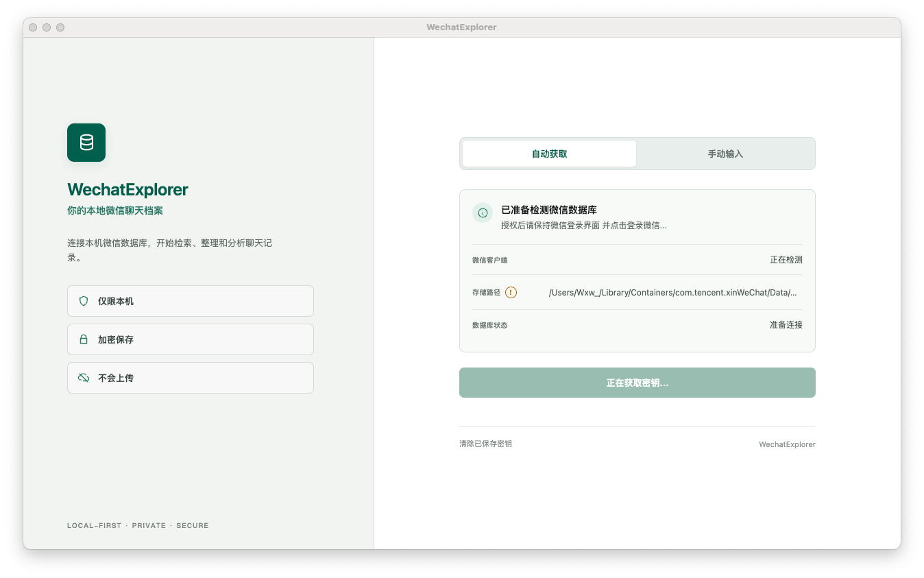Click the 数据库状态 row label
The height and width of the screenshot is (578, 924).
490,325
